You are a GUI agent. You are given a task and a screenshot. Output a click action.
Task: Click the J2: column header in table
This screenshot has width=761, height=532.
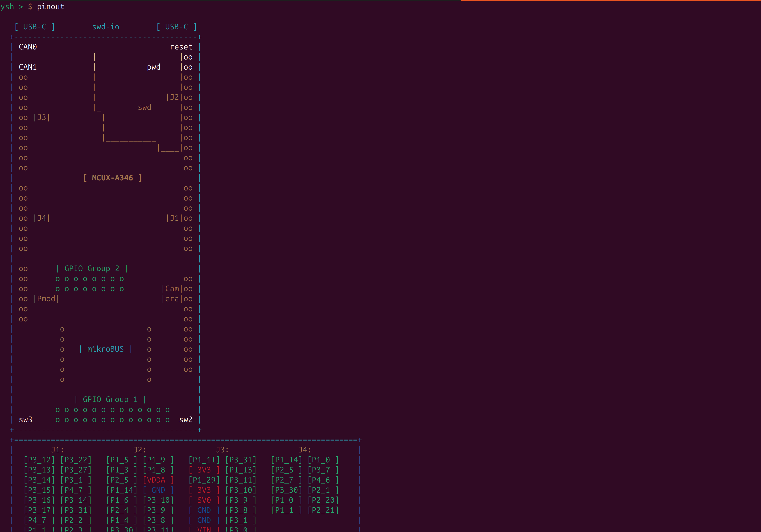(139, 450)
